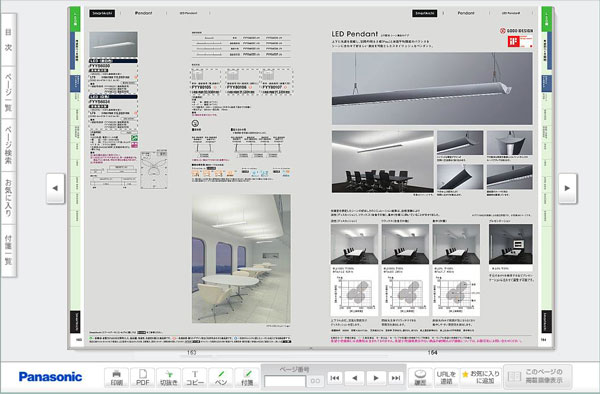Click the black SmartArchi tab at left page bottom
The image size is (600, 394).
click(x=75, y=322)
